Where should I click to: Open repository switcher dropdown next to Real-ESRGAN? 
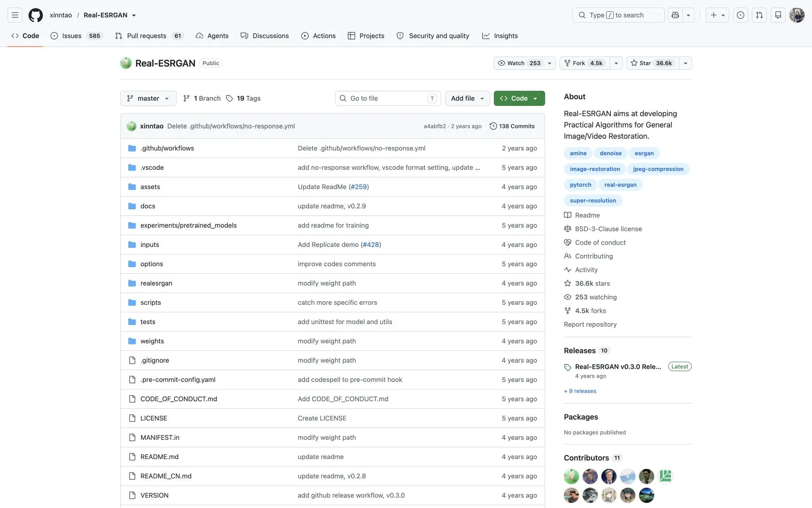(x=134, y=16)
